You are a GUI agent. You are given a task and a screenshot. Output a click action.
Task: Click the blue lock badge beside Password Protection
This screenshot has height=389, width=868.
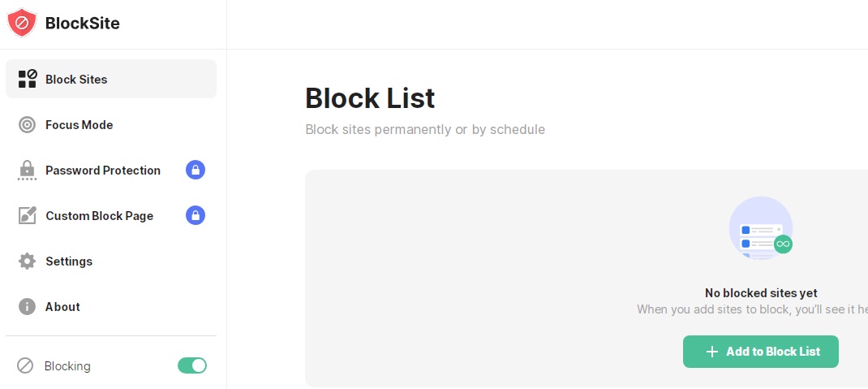click(196, 170)
